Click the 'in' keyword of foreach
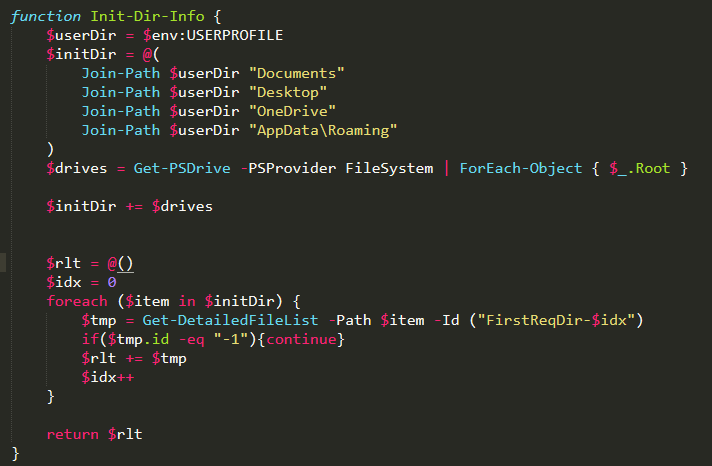This screenshot has height=466, width=712. click(x=187, y=302)
